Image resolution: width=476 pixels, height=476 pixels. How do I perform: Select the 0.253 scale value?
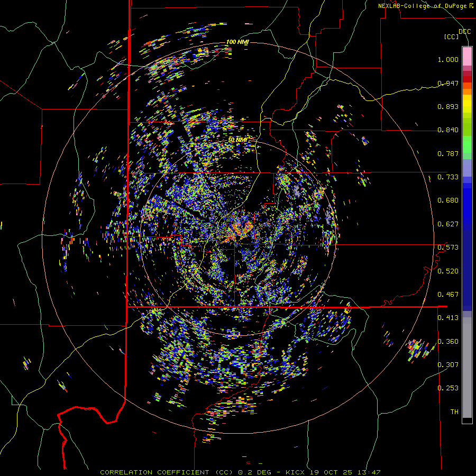448,388
